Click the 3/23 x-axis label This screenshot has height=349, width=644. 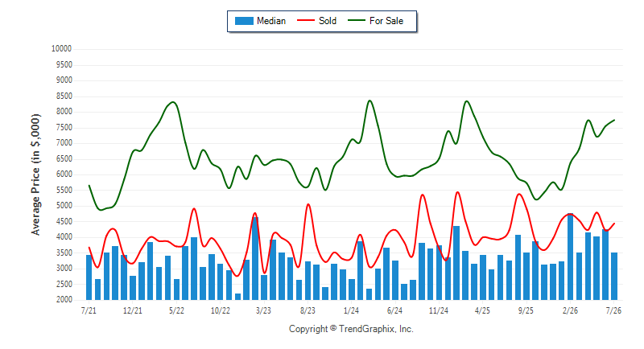tap(263, 310)
